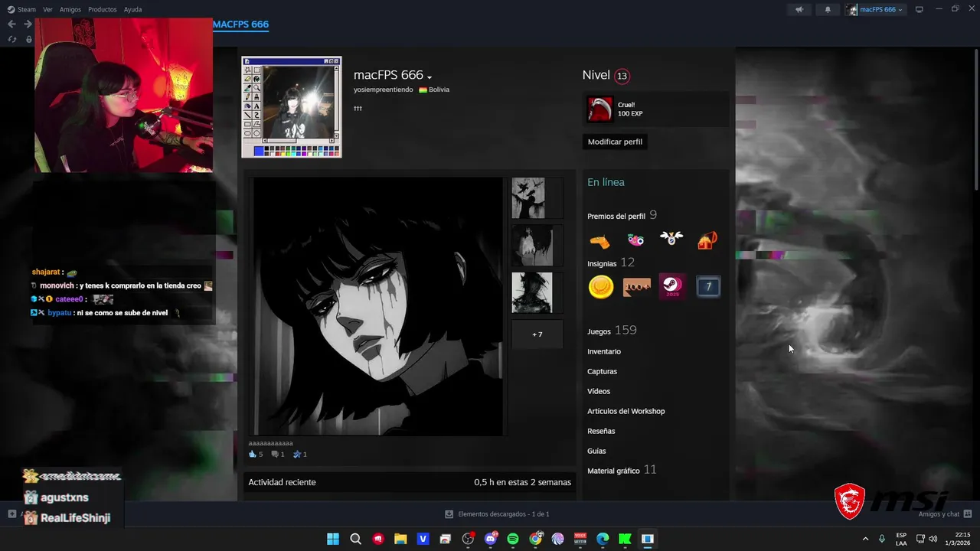Select the MACFPS 666 navigation tab
The height and width of the screenshot is (551, 980).
(x=240, y=24)
